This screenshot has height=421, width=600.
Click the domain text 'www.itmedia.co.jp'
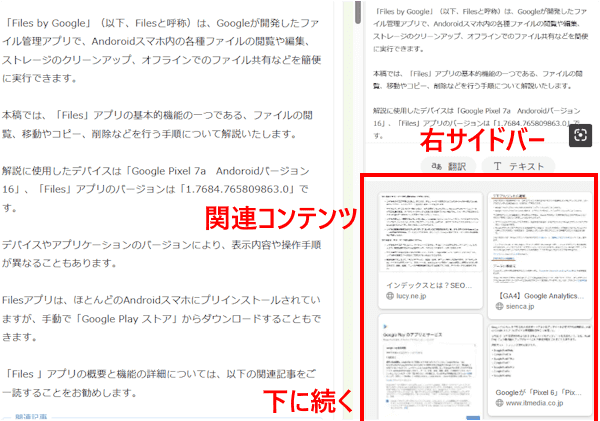(x=534, y=403)
